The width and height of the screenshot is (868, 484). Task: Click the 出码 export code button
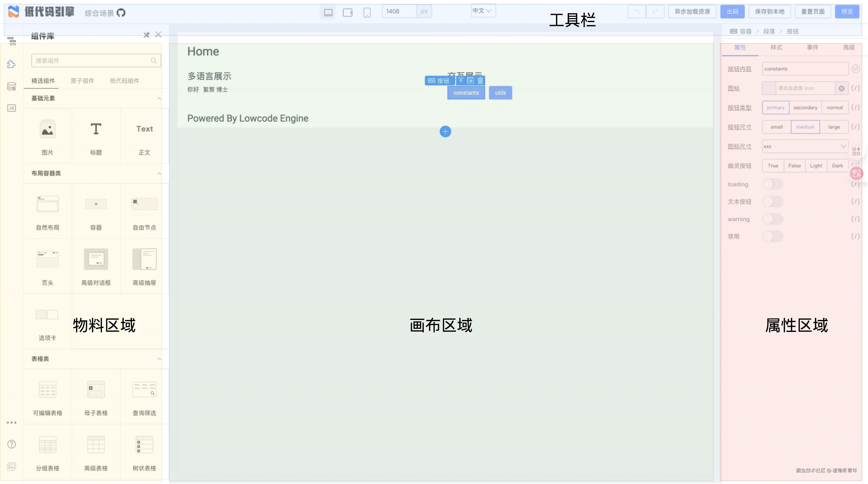[732, 12]
